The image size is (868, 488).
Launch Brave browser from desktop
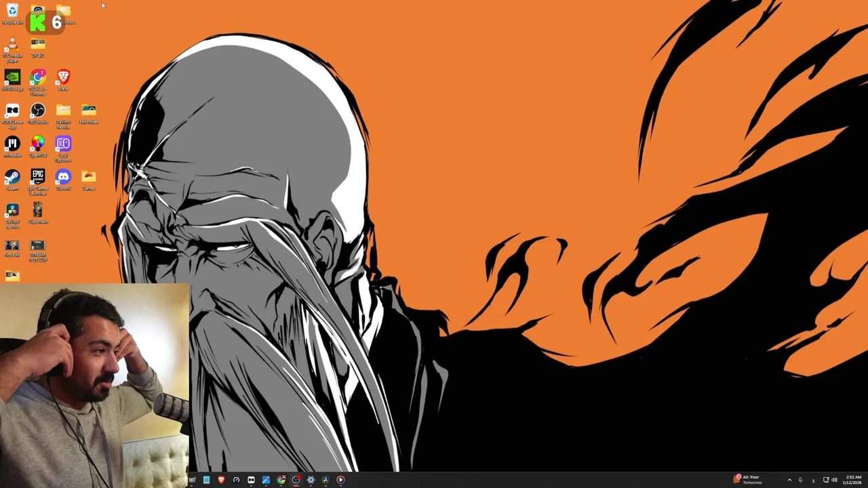tap(63, 80)
